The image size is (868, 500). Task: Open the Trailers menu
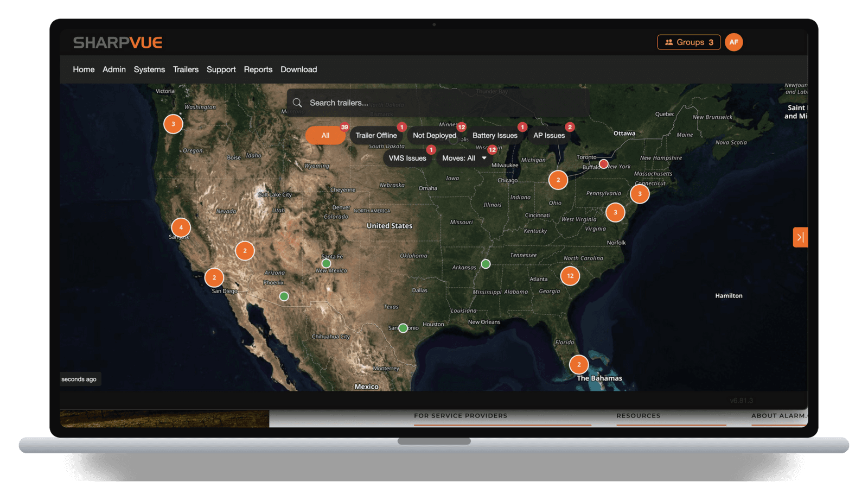click(x=186, y=69)
